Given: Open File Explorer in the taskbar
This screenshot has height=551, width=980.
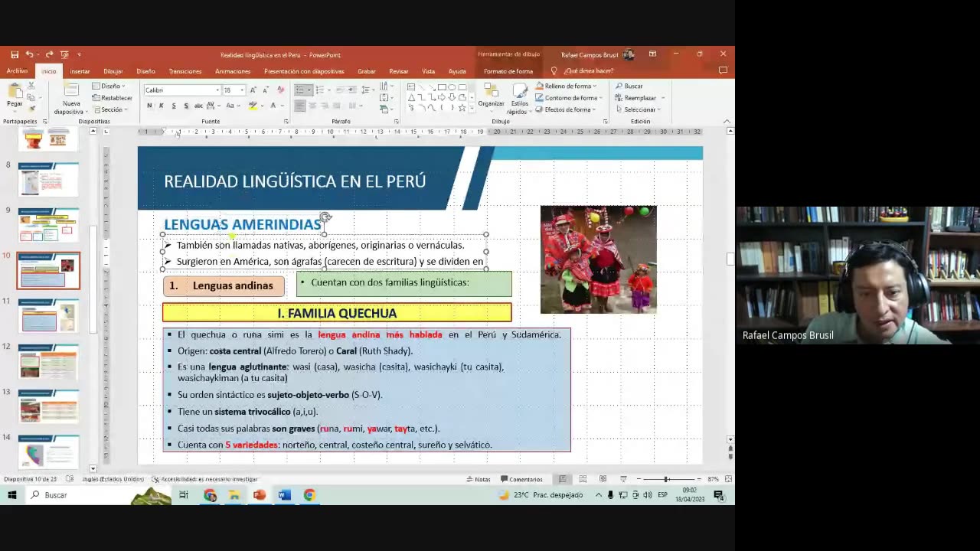Looking at the screenshot, I should [234, 495].
